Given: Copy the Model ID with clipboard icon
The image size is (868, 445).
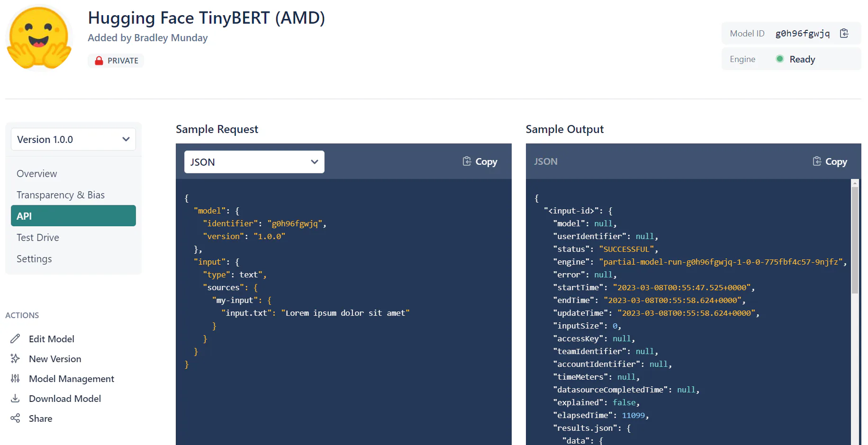Looking at the screenshot, I should [844, 33].
